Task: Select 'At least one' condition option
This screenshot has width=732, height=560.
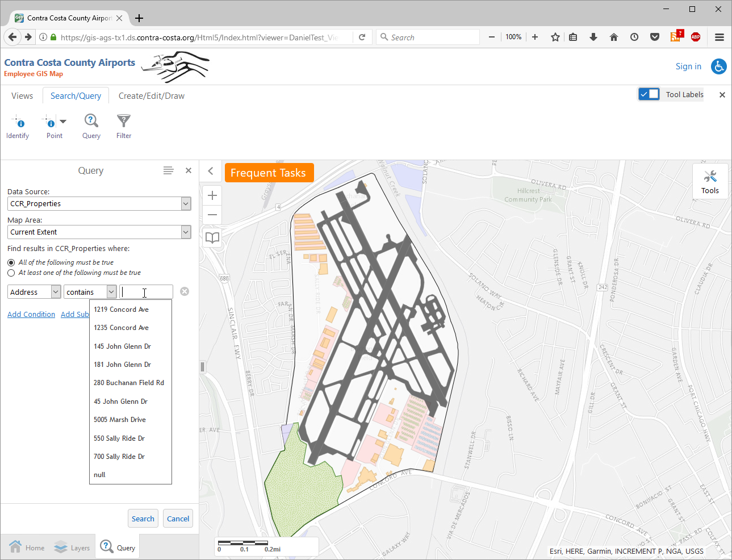Action: tap(11, 273)
